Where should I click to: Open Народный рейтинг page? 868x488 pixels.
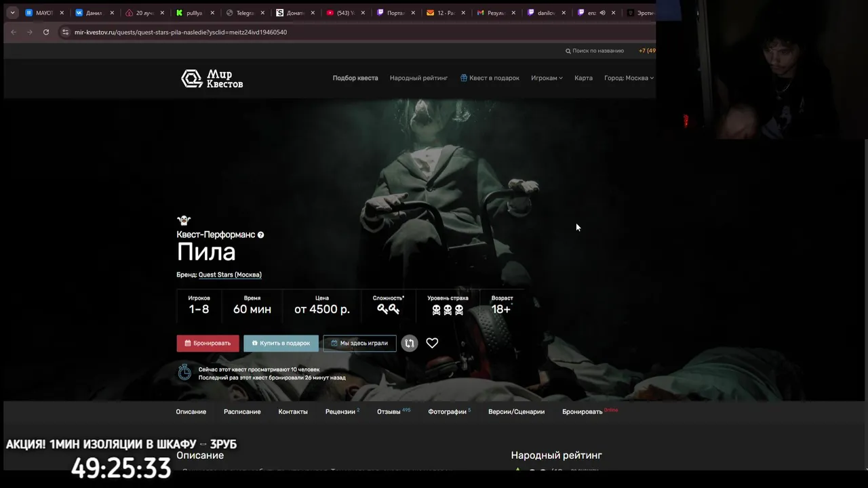point(418,78)
